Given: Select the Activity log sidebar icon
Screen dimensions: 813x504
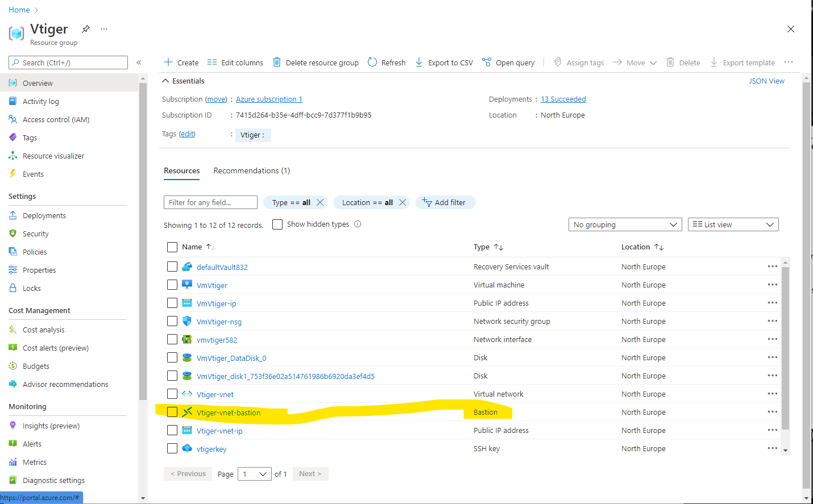Looking at the screenshot, I should [13, 101].
